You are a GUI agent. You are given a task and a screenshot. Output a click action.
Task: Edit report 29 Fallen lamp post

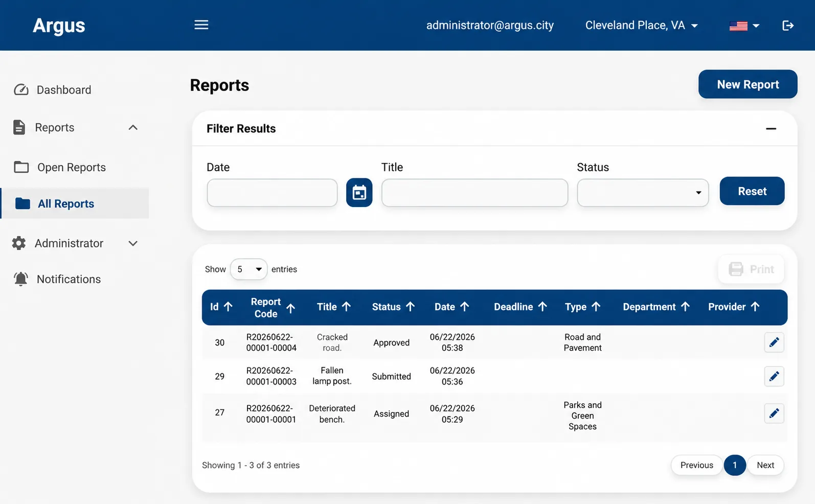click(x=774, y=377)
